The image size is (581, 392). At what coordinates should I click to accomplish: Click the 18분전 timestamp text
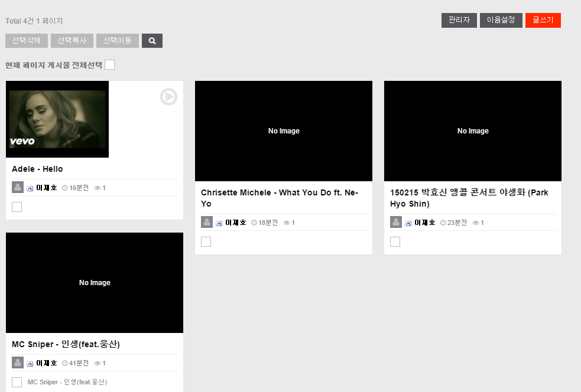click(268, 223)
